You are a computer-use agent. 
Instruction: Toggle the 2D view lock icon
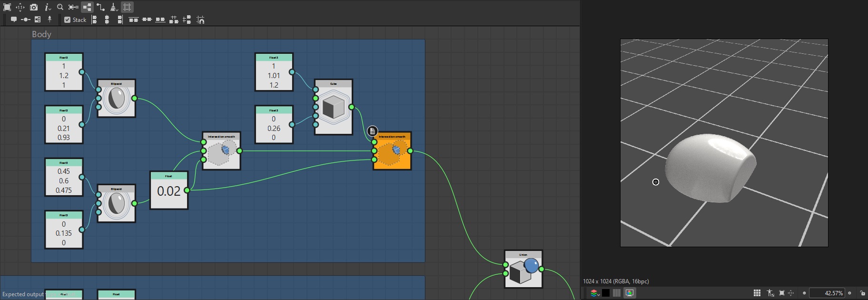coord(862,293)
